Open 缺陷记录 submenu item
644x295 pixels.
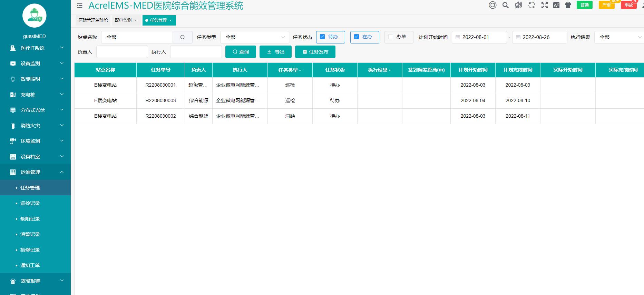[x=35, y=219]
